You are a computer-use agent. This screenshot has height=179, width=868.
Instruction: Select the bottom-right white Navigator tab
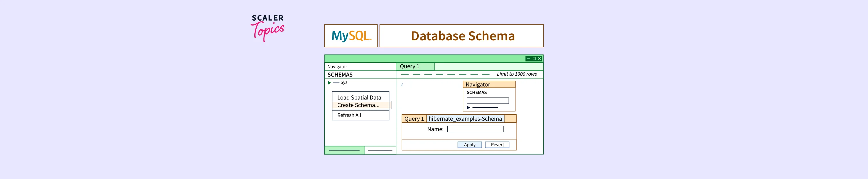pos(380,150)
